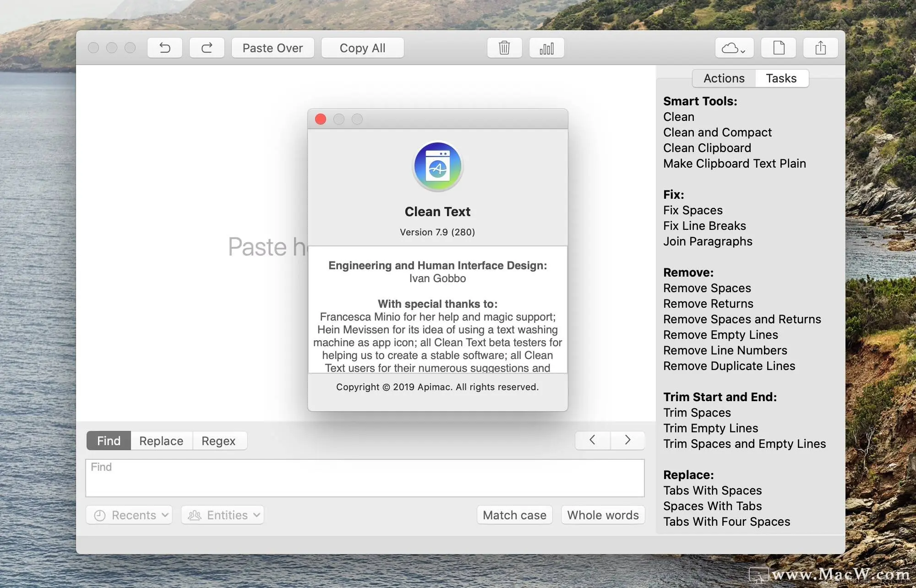Click the trash icon to clear text
916x588 pixels.
pyautogui.click(x=504, y=48)
